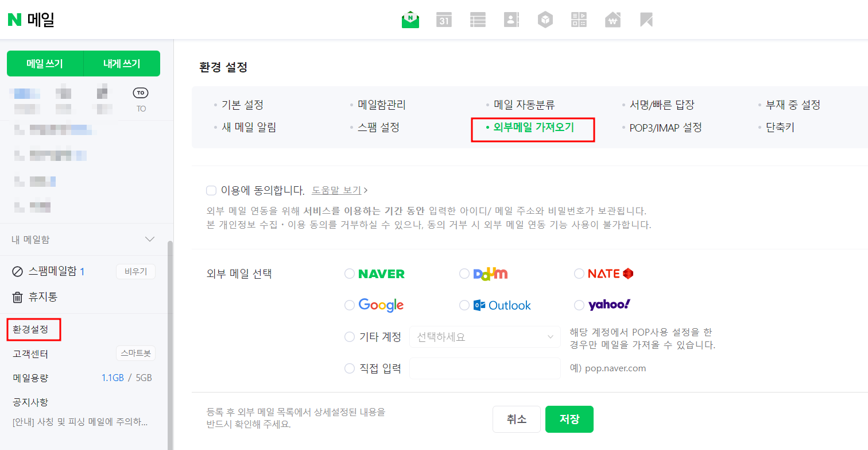Open the household ledger won icon
Viewport: 868px width, 450px height.
(613, 20)
